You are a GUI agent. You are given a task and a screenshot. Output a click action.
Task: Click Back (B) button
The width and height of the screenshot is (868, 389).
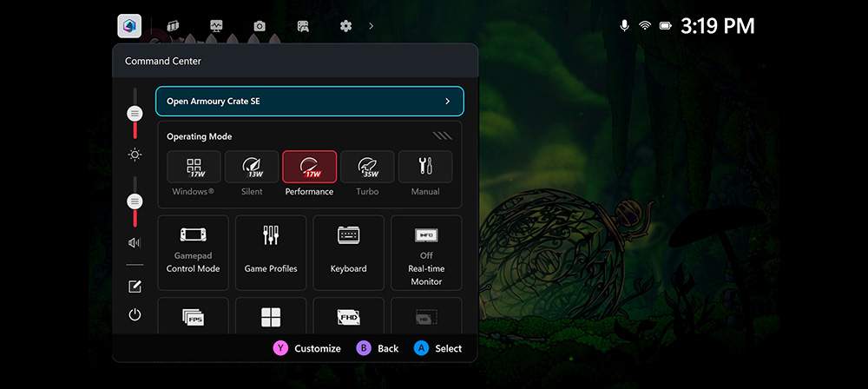point(378,348)
